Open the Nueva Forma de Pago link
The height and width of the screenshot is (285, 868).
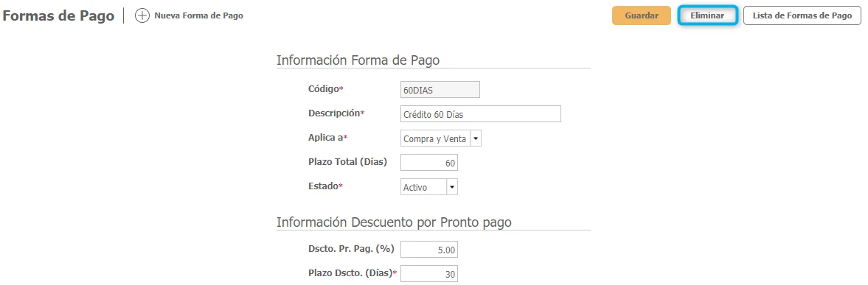(x=198, y=16)
